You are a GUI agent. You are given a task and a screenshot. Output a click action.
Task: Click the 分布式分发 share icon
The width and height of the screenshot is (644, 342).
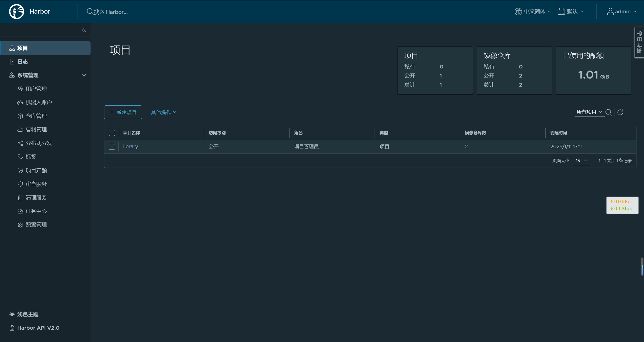coord(20,143)
